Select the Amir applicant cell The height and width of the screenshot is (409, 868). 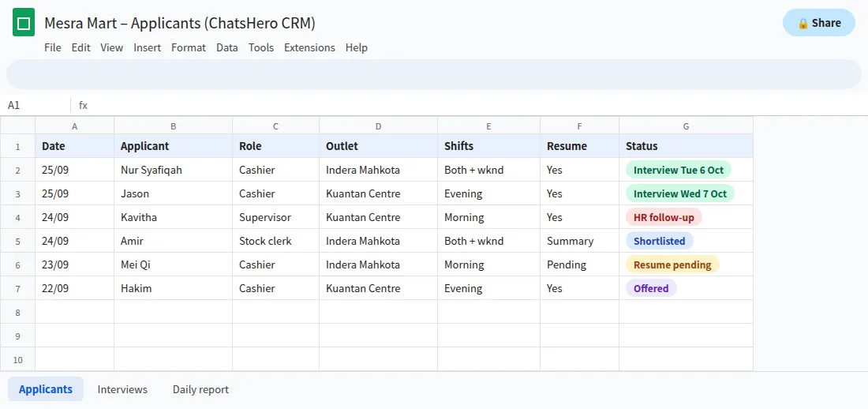click(x=174, y=241)
